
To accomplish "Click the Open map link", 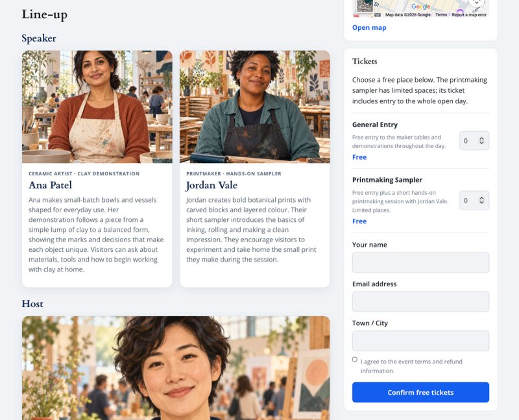I will (x=369, y=27).
